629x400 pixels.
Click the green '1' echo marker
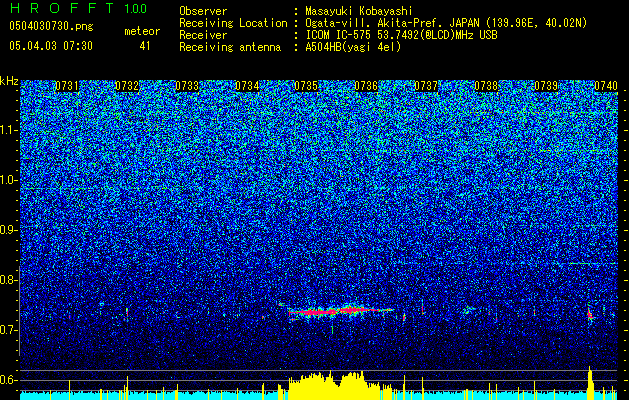click(332, 330)
